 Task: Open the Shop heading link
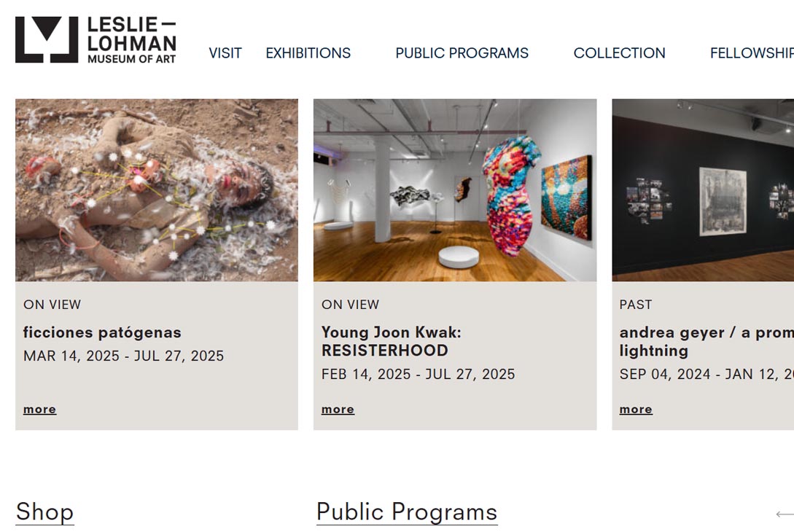pyautogui.click(x=44, y=512)
